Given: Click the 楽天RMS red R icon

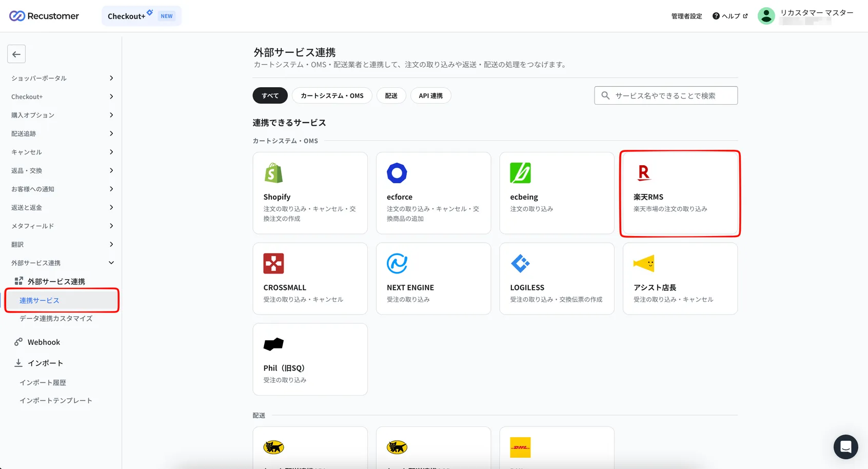Looking at the screenshot, I should [644, 173].
